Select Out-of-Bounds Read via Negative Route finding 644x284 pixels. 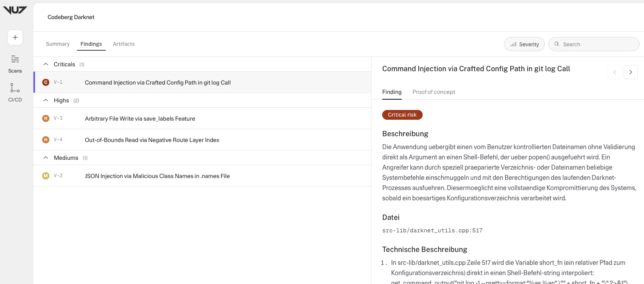click(202, 140)
